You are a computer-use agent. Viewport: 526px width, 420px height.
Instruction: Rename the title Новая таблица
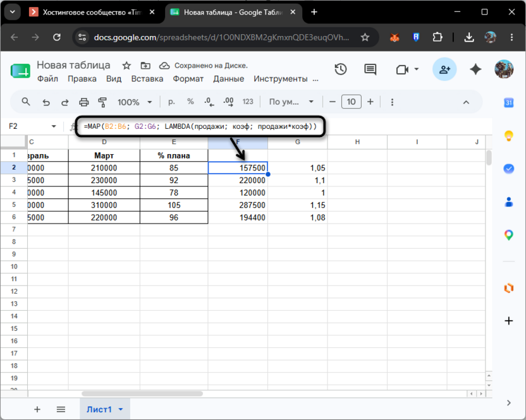click(73, 65)
